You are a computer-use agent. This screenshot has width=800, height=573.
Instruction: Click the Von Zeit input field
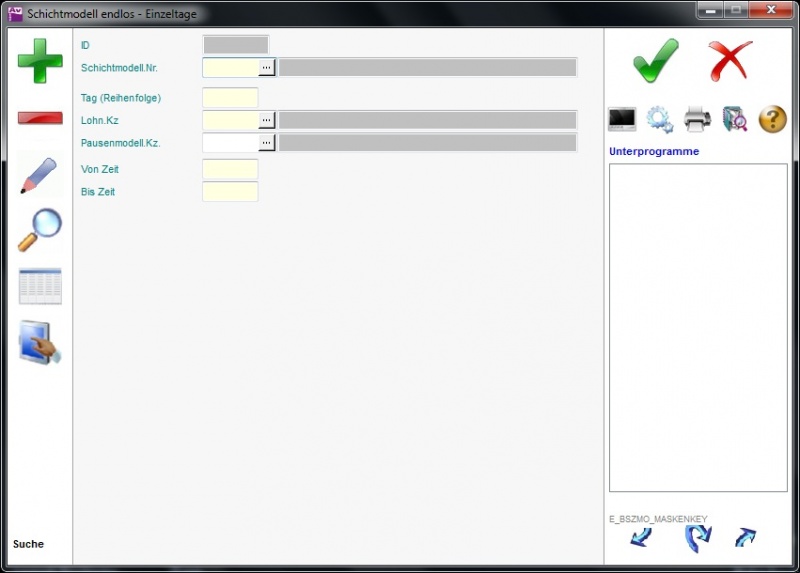coord(230,169)
